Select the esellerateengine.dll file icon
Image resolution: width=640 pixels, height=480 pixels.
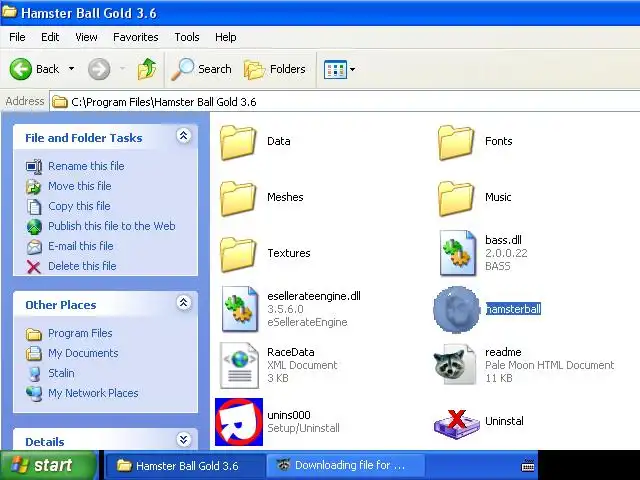point(240,309)
